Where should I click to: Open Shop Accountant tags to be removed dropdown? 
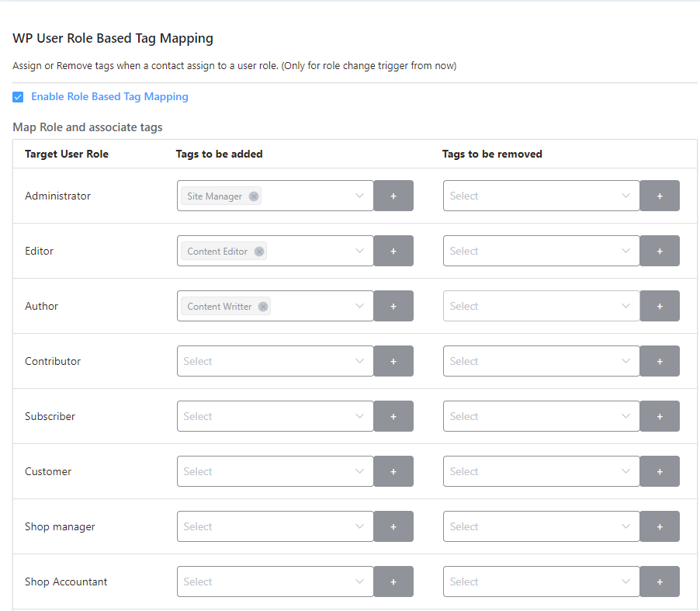pyautogui.click(x=541, y=582)
